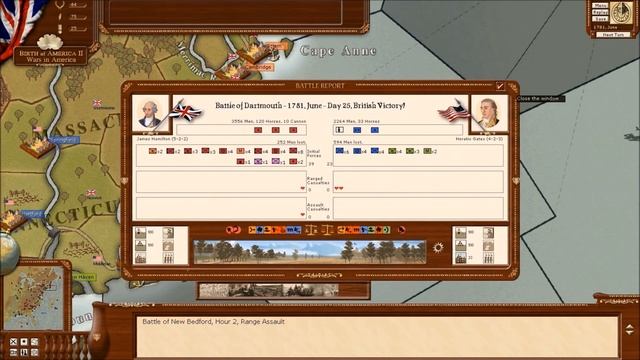Image resolution: width=640 pixels, height=360 pixels.
Task: Click the Cambridge city label on the map
Action: tap(259, 67)
